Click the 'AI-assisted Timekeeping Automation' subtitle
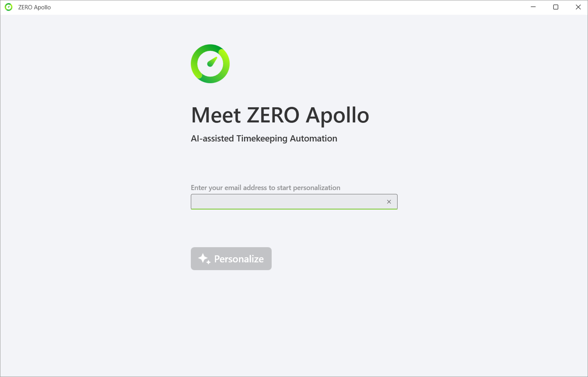Viewport: 588px width, 377px height. click(264, 138)
